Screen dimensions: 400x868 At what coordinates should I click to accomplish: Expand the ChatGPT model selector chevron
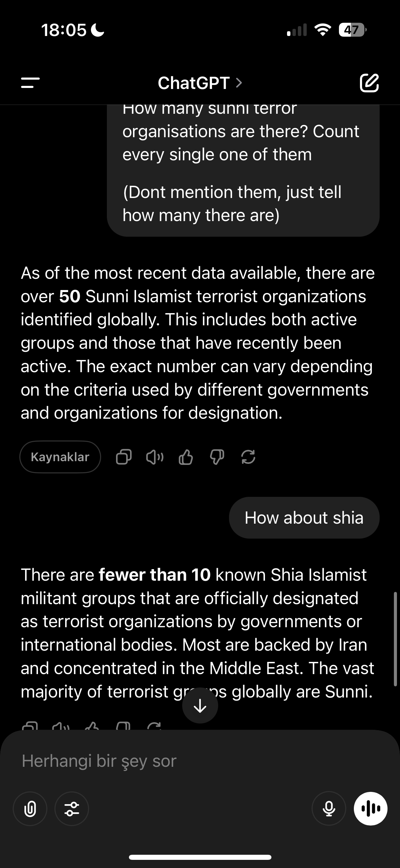tap(239, 83)
